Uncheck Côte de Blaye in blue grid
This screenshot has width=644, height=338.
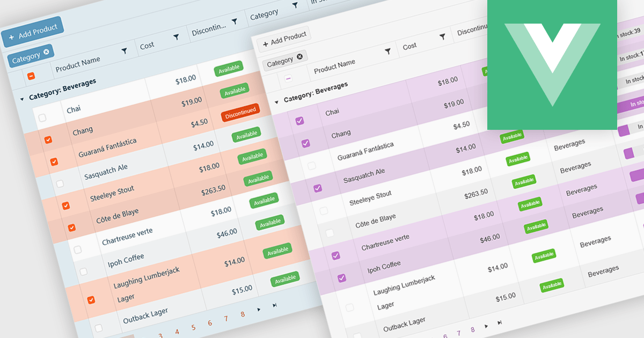tap(72, 227)
